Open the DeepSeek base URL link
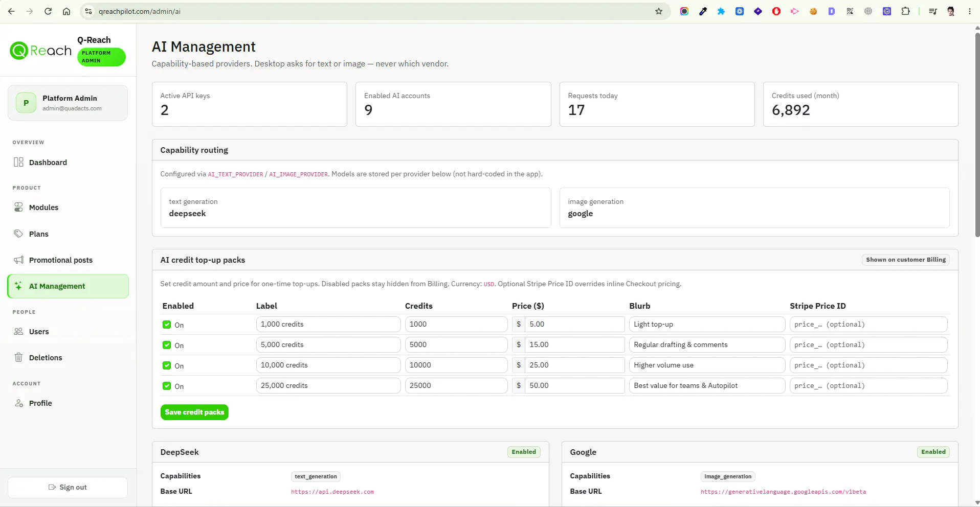This screenshot has width=980, height=507. (332, 492)
